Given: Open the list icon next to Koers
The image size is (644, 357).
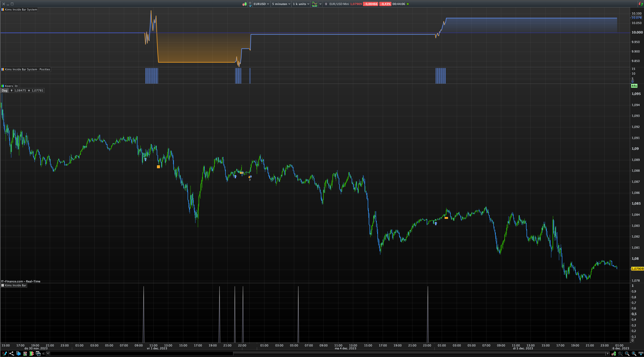Looking at the screenshot, I should pyautogui.click(x=16, y=86).
